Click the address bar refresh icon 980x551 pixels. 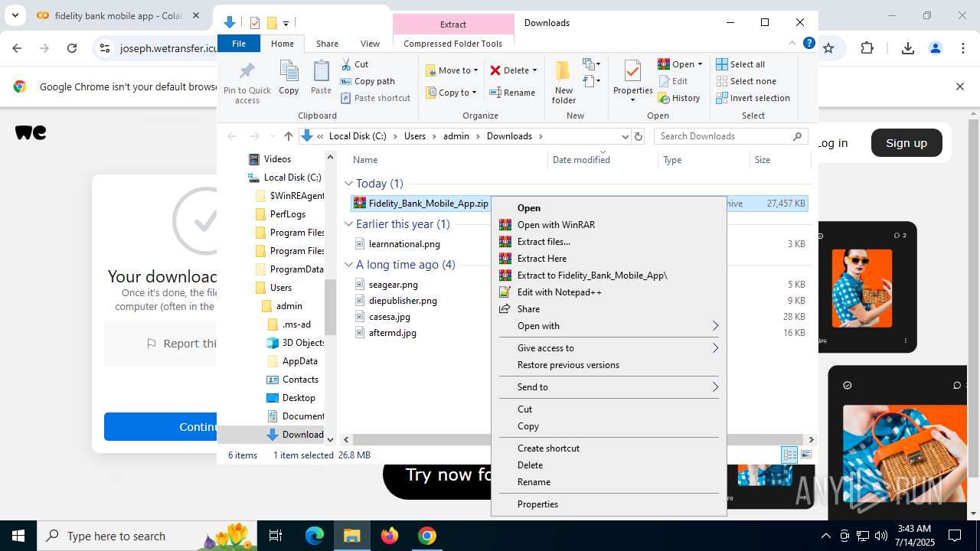tap(639, 136)
